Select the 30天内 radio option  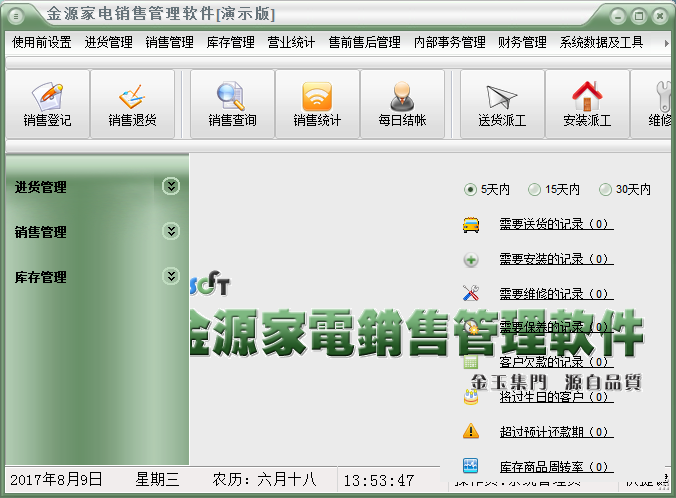(624, 189)
